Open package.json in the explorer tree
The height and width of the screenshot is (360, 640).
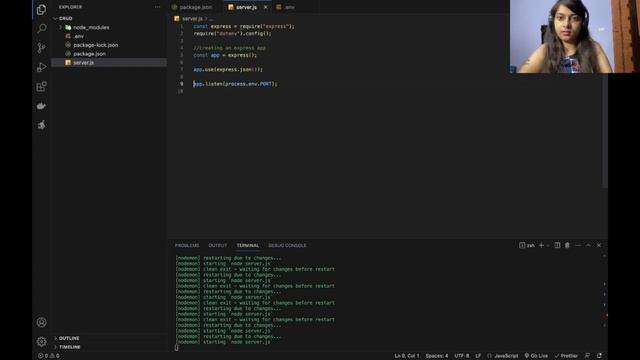(109, 53)
